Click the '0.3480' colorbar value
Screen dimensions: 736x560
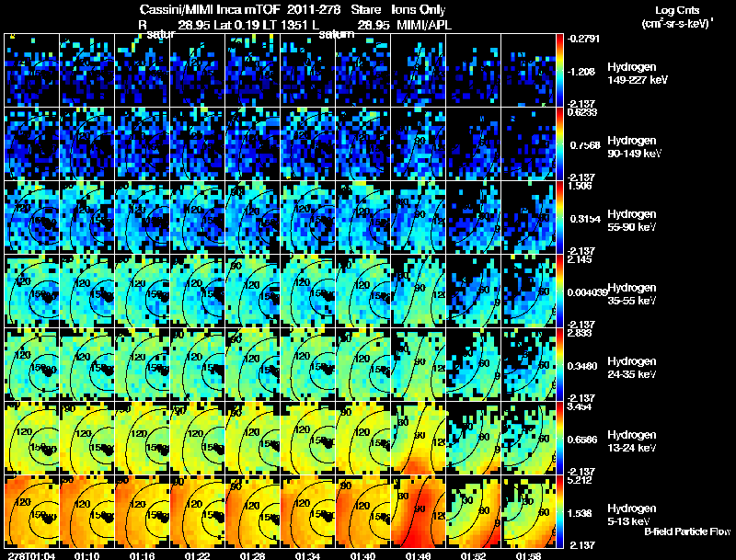coord(582,366)
